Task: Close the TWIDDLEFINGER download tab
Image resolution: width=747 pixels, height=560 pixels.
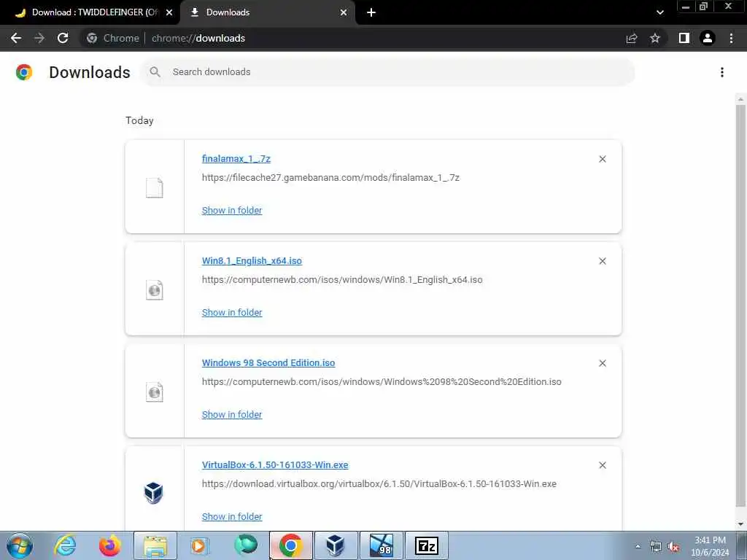Action: [x=169, y=12]
